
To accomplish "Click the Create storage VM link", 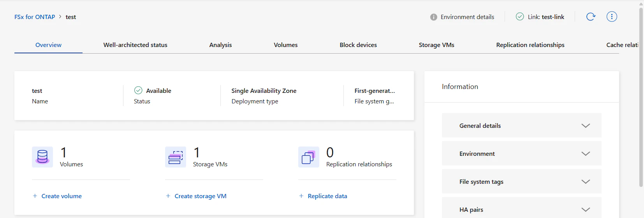I will pos(201,196).
